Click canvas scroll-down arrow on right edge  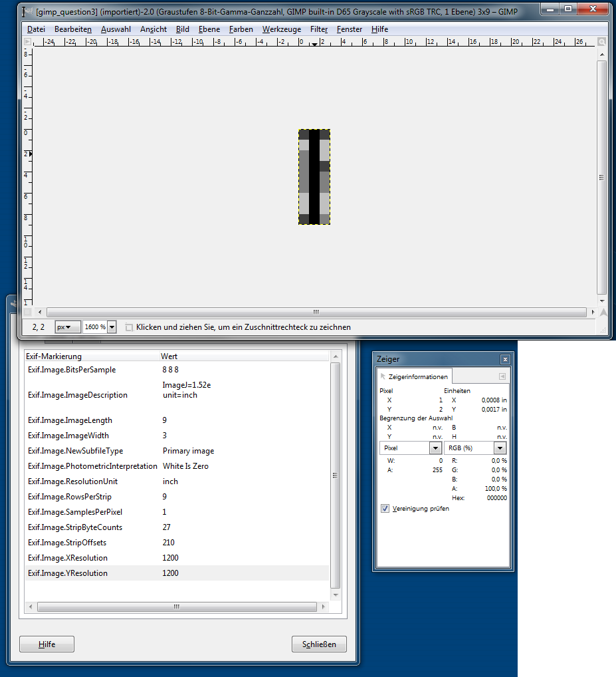coord(602,301)
